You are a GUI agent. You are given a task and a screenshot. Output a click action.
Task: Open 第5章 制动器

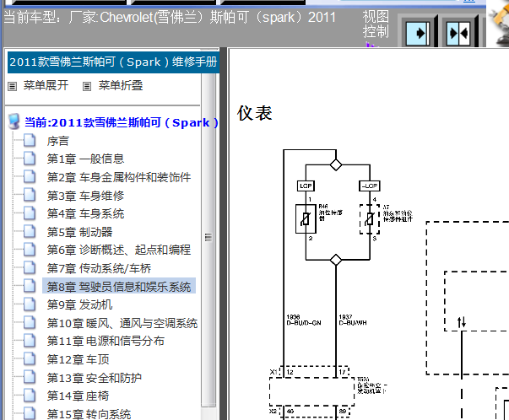pyautogui.click(x=79, y=232)
